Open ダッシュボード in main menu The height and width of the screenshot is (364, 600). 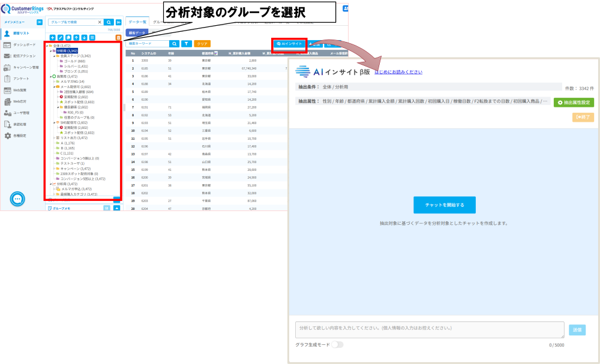[x=22, y=45]
